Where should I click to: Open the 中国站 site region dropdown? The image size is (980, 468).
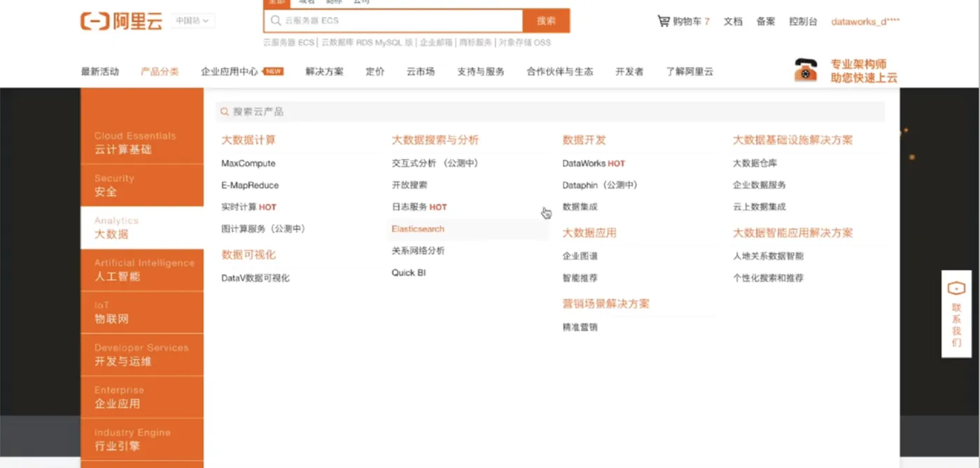(192, 21)
